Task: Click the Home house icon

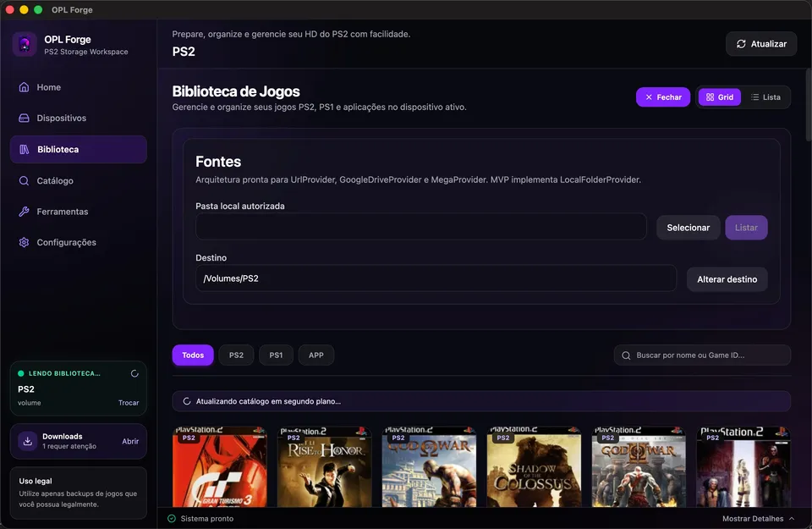Action: pos(24,87)
